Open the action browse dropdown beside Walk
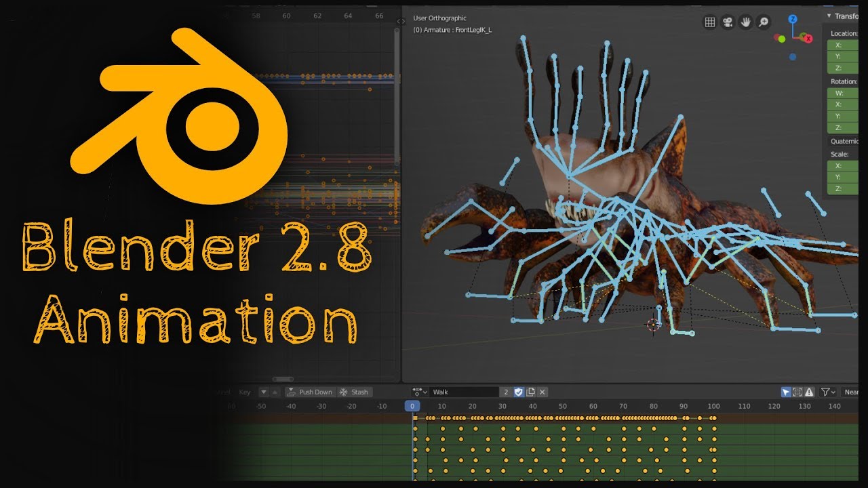 [420, 392]
